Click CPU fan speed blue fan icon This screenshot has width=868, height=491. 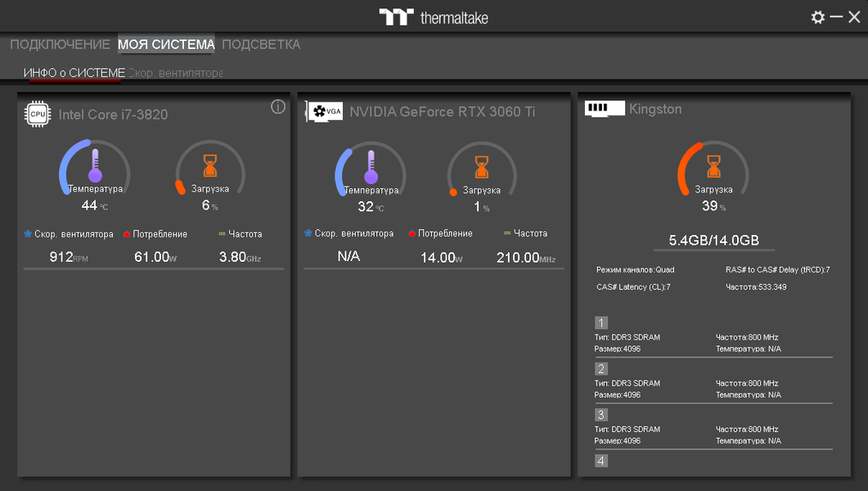[x=28, y=234]
